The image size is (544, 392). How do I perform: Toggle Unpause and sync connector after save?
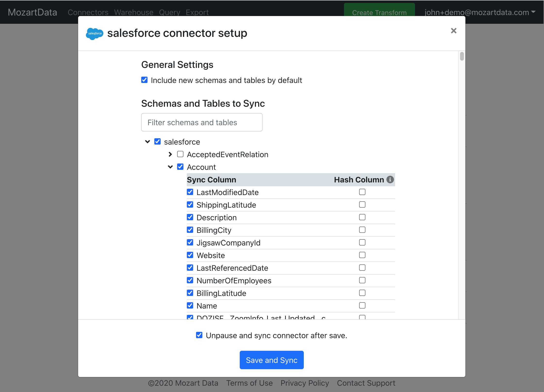pos(199,335)
